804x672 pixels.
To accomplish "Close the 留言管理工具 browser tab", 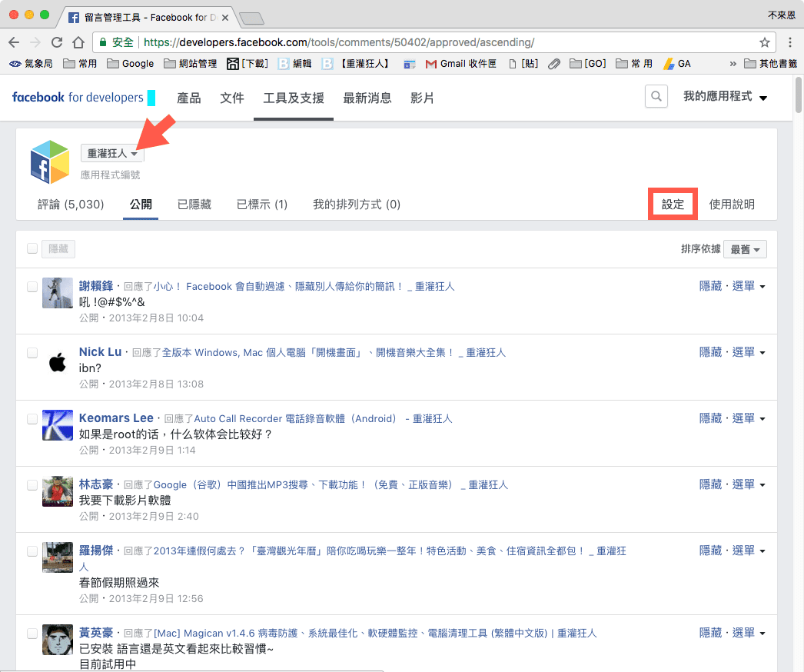I will [225, 18].
